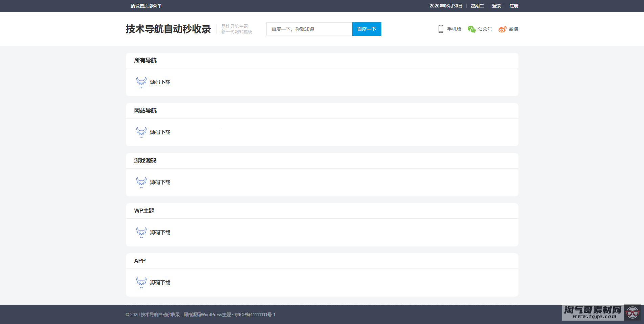The height and width of the screenshot is (324, 644).
Task: Open 手机版 mobile version link
Action: 454,29
